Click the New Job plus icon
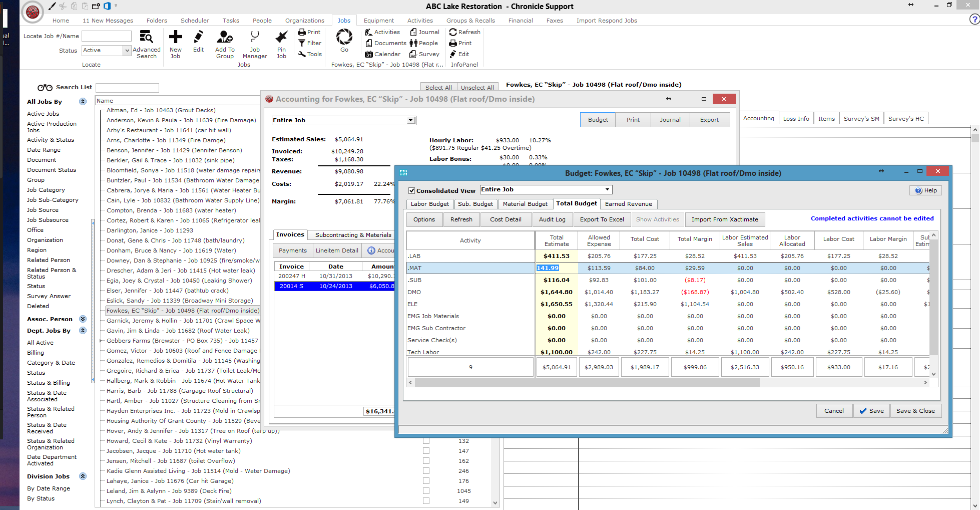 (175, 38)
